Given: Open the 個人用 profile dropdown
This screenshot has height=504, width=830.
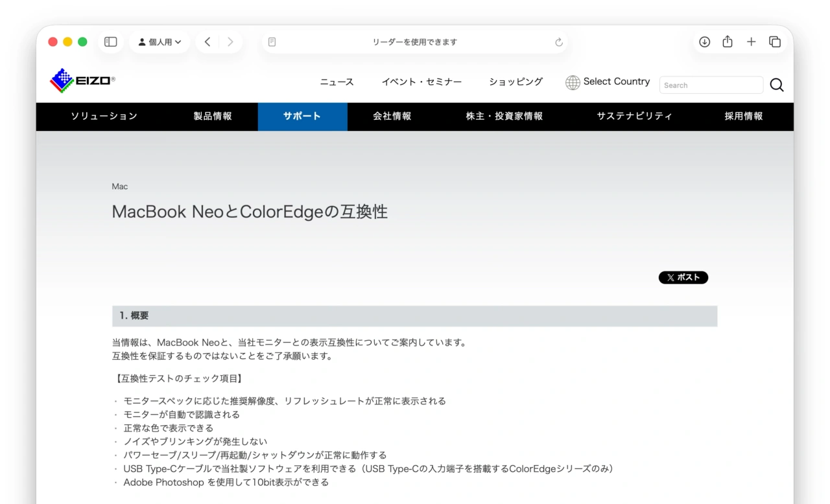Looking at the screenshot, I should pos(160,42).
